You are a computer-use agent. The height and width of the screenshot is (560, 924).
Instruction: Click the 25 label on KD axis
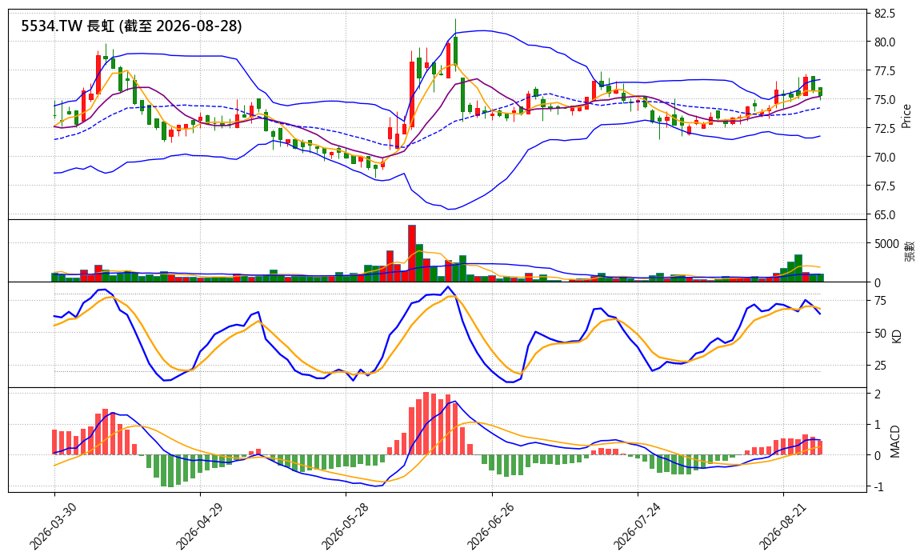click(880, 366)
